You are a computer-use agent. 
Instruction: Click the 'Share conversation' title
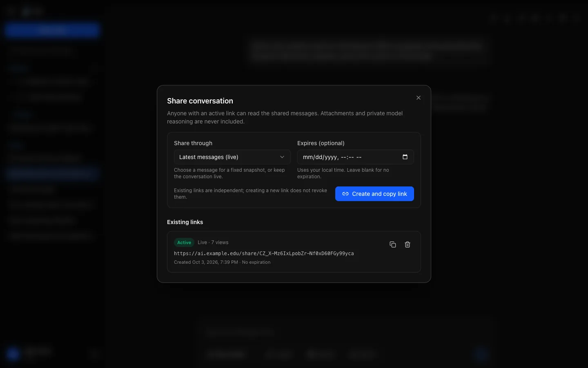[200, 101]
